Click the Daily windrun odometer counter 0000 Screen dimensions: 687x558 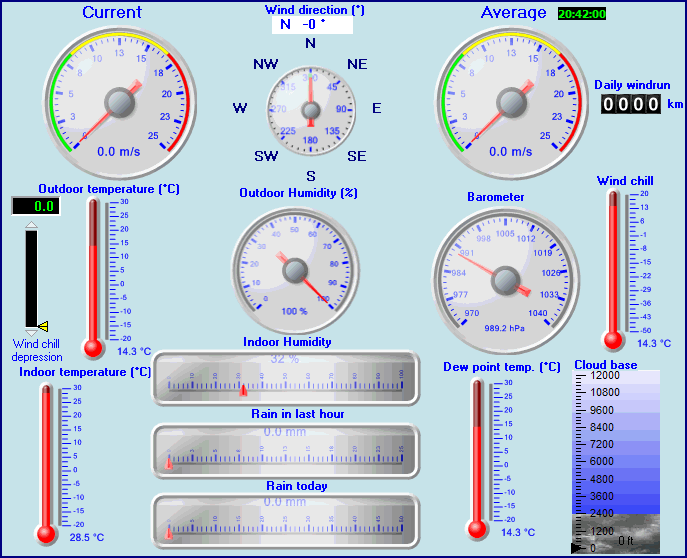tap(630, 104)
